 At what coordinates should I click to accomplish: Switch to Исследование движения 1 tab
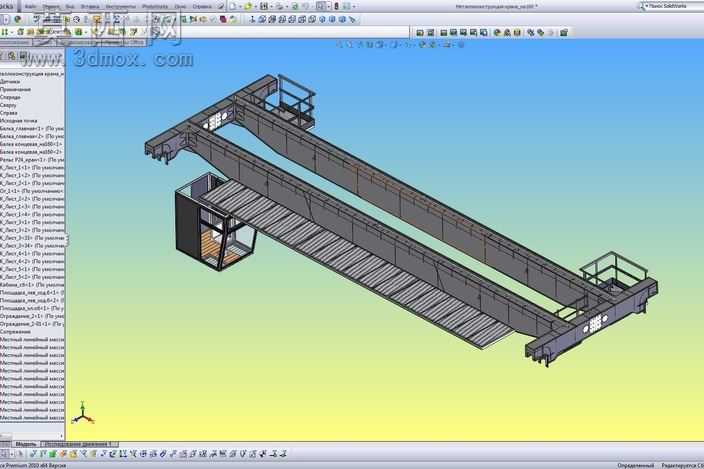pyautogui.click(x=79, y=444)
